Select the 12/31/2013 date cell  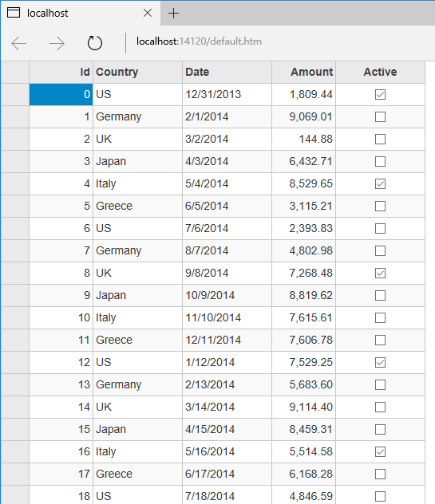point(227,94)
